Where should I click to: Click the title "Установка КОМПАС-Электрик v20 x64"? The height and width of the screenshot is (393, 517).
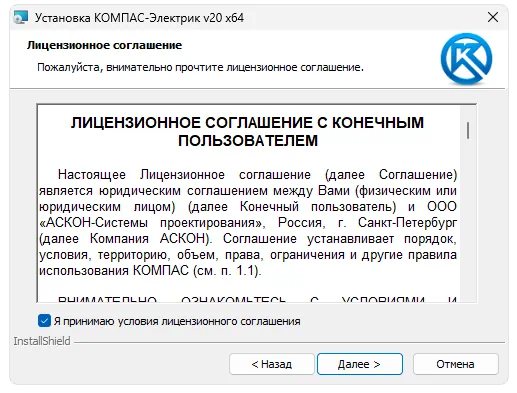click(x=139, y=18)
